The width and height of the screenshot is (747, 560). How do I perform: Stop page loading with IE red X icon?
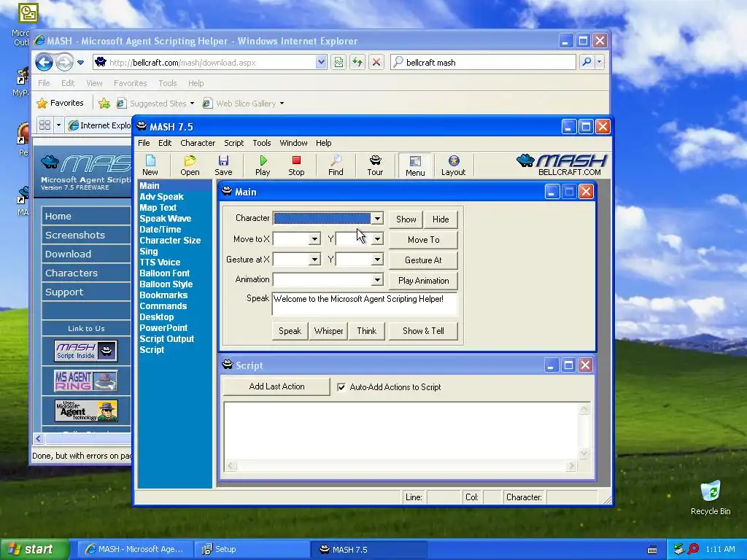376,62
